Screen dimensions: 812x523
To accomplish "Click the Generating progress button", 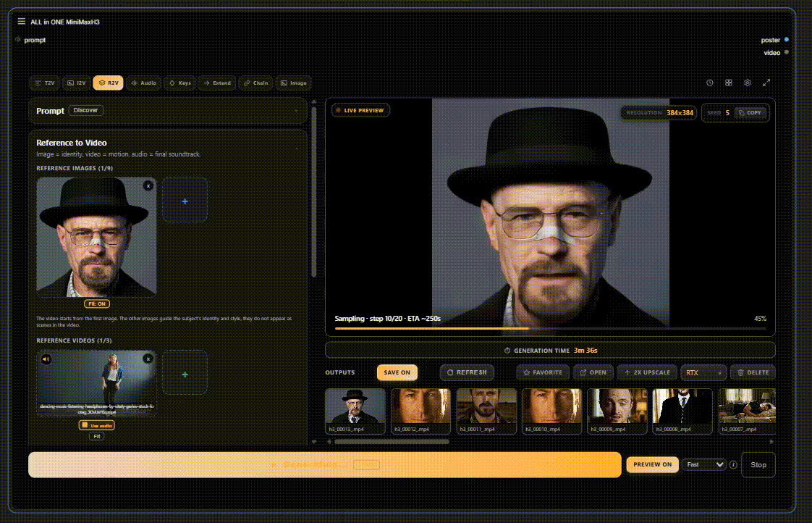I will [325, 465].
